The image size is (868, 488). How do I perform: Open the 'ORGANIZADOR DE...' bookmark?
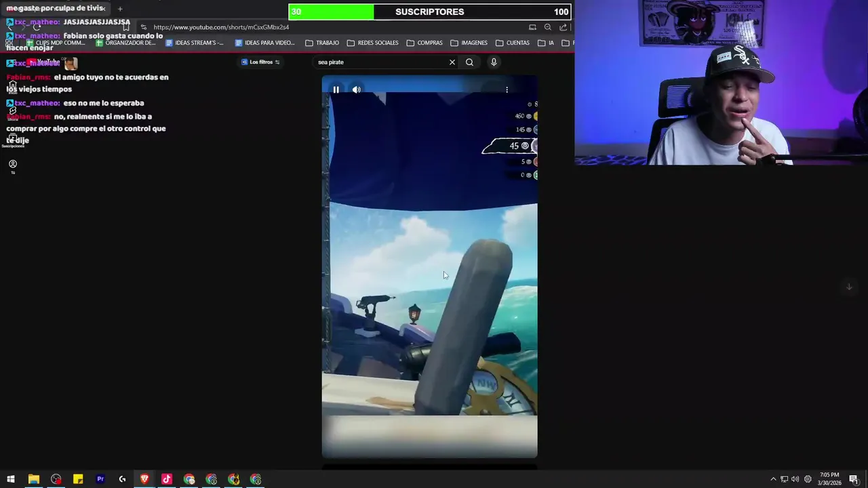point(126,43)
